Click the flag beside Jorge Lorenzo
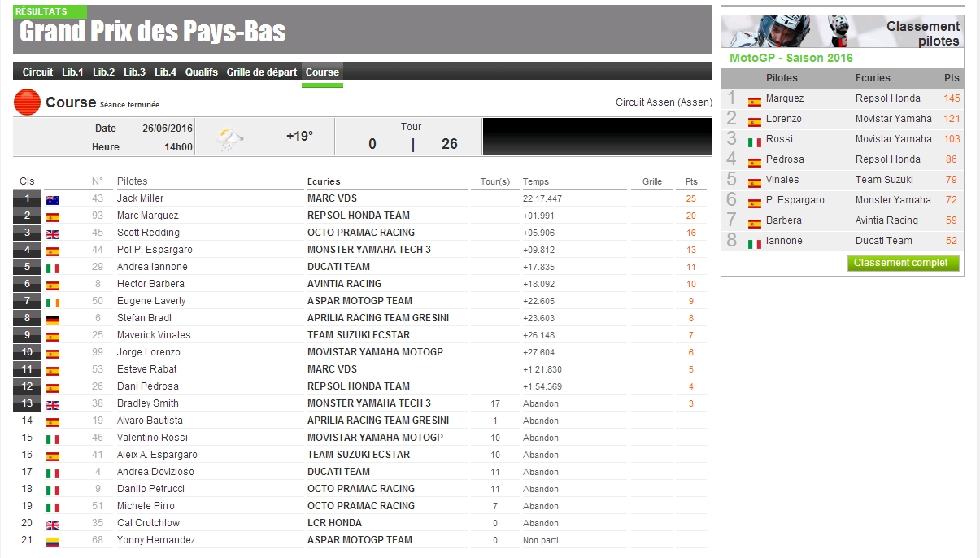Screen dimensions: 980x558 [x=53, y=354]
